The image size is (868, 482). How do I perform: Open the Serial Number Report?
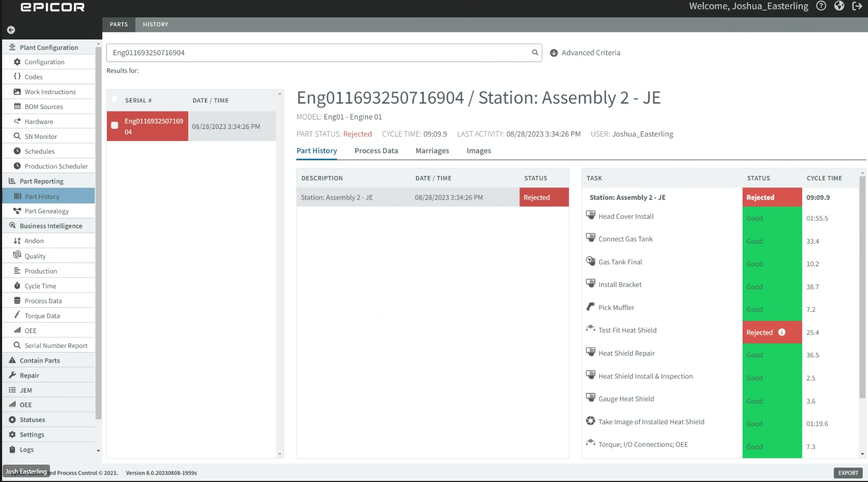click(x=56, y=345)
